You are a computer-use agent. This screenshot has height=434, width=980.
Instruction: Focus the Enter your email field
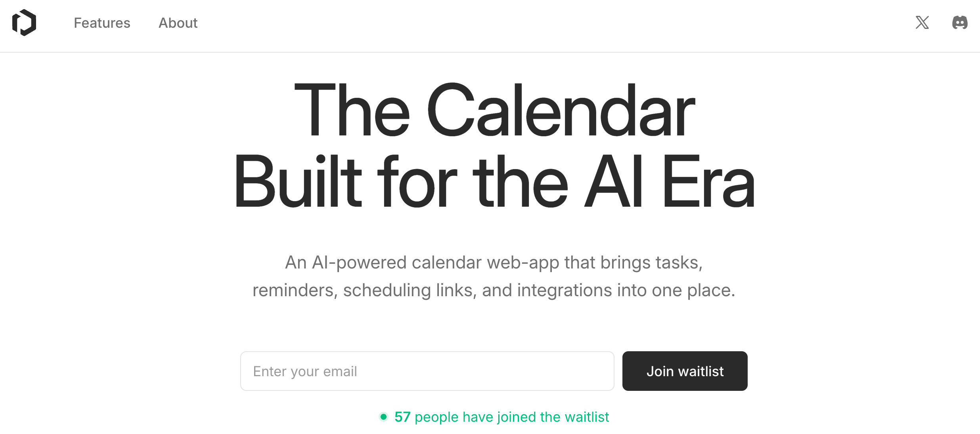tap(427, 371)
